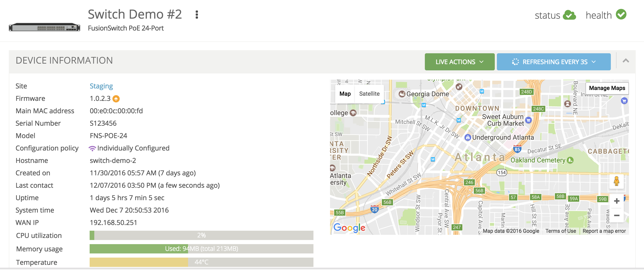Click the exit 248D sign on map
Image resolution: width=644 pixels, height=270 pixels.
527,92
